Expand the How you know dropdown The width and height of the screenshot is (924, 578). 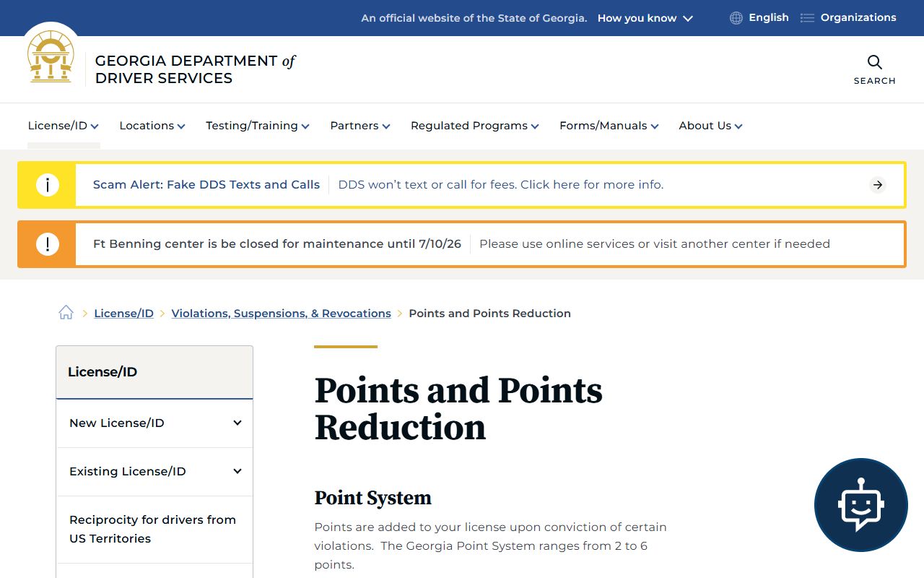pos(645,18)
